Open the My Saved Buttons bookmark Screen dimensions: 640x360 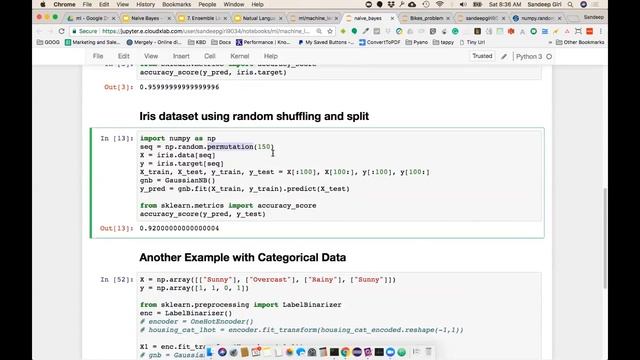[x=326, y=42]
